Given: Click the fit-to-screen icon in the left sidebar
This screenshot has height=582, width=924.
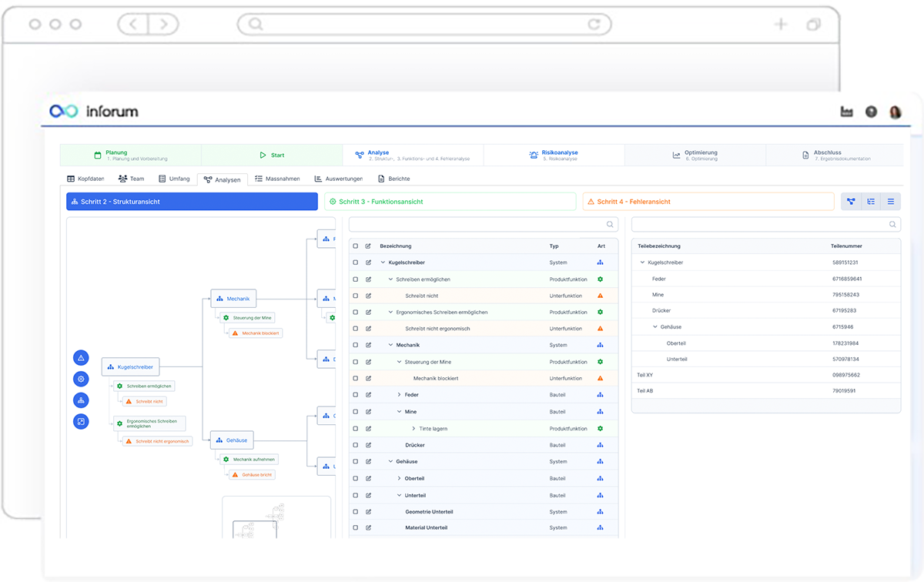Looking at the screenshot, I should point(81,421).
